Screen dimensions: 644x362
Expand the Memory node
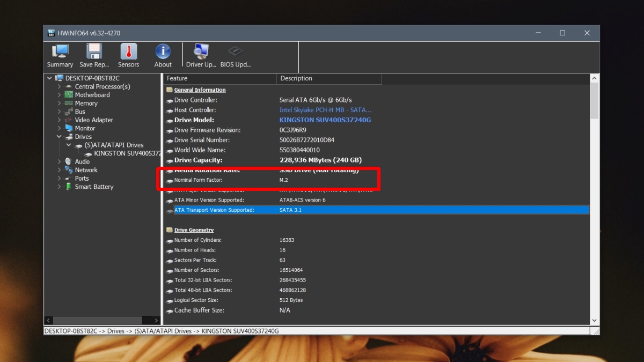(x=60, y=103)
